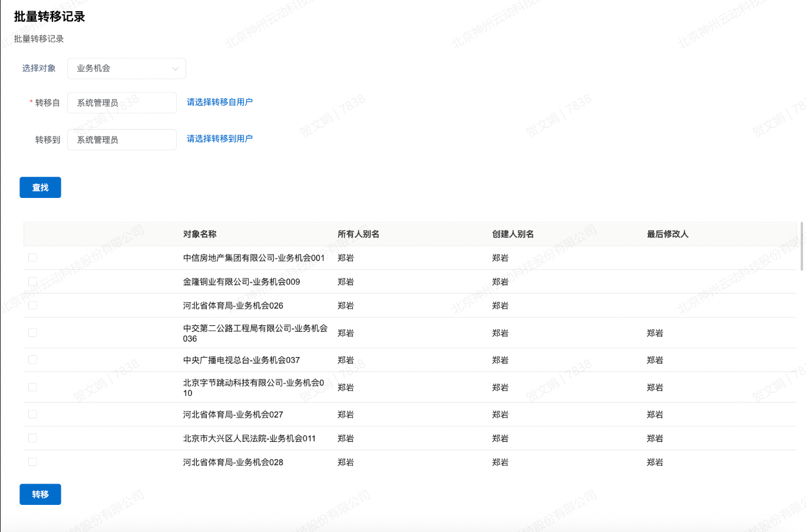Tick the checkbox for 河北省体育局-业务机会026

click(x=32, y=305)
